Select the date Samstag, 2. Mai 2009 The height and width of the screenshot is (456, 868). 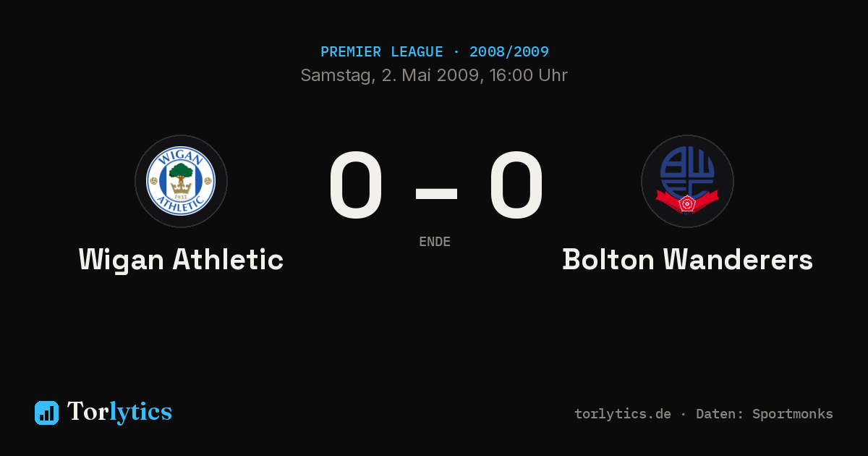point(391,75)
